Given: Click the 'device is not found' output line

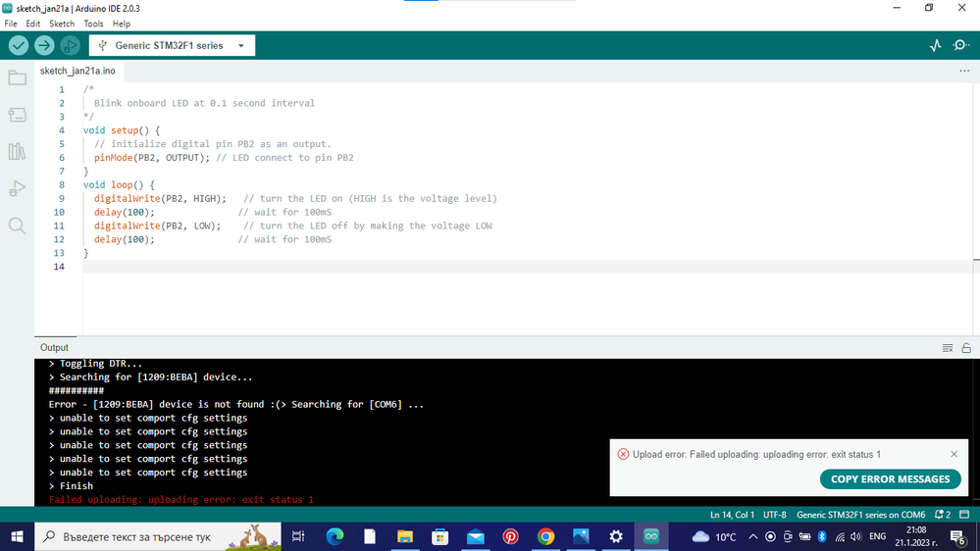Looking at the screenshot, I should point(236,404).
